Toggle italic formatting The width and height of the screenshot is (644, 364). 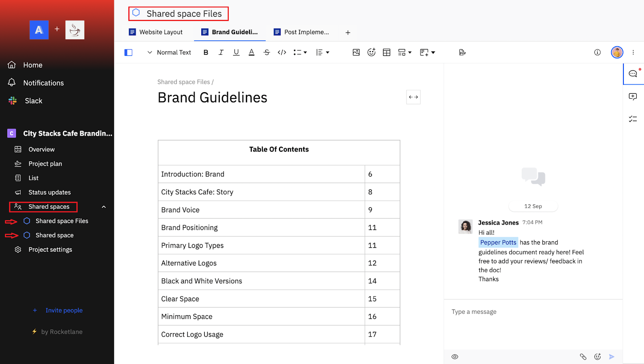[221, 52]
